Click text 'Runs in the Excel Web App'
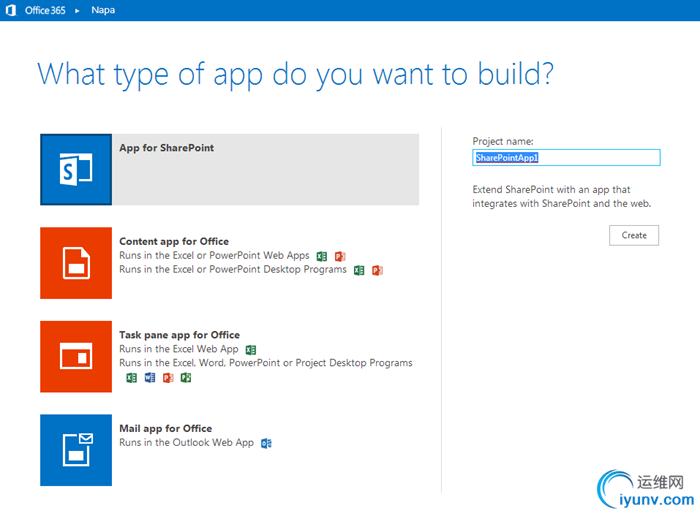Screen dimensions: 700x516 tap(179, 349)
